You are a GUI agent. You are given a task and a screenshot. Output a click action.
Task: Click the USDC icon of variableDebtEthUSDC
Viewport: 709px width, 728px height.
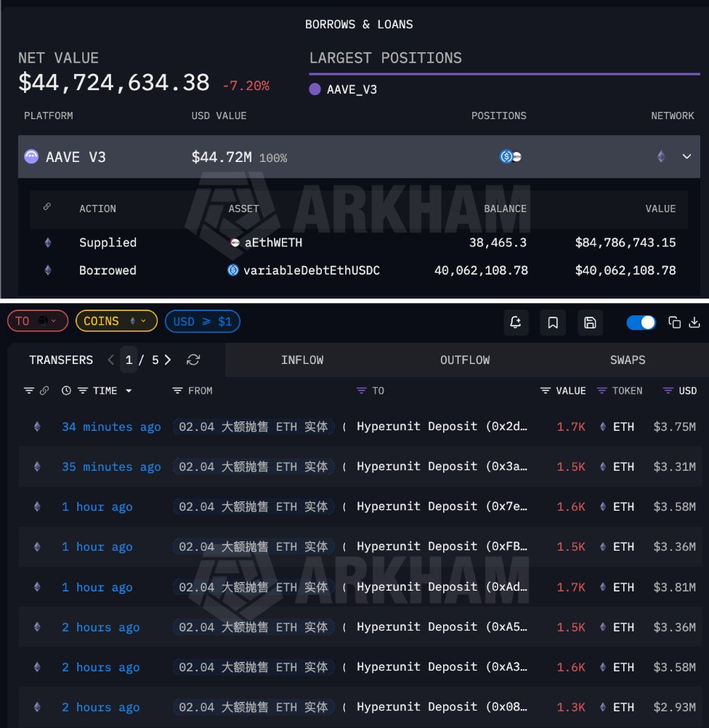click(x=233, y=270)
